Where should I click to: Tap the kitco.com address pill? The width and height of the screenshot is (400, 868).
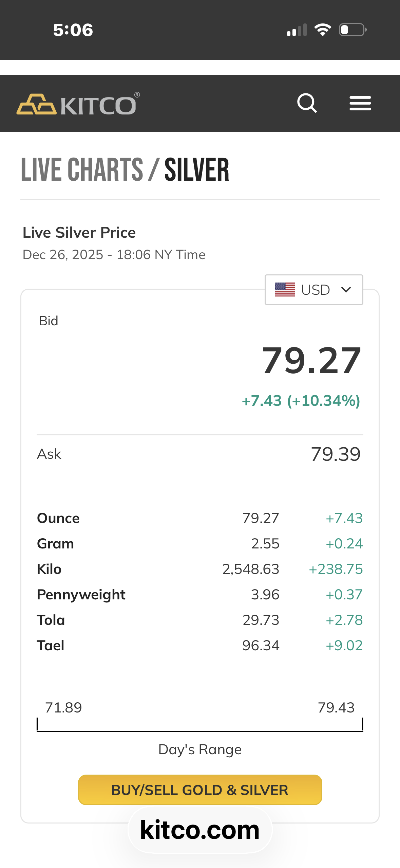[x=200, y=830]
